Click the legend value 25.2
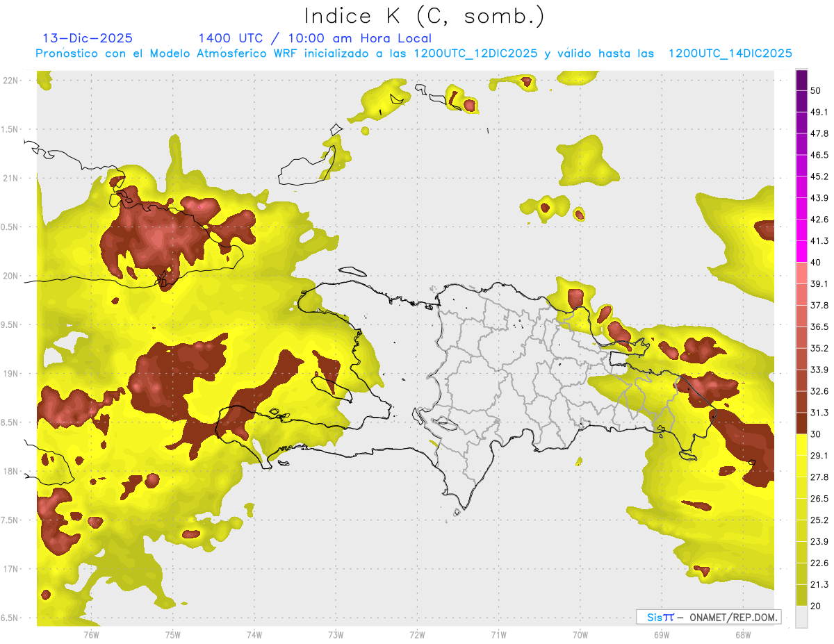 click(x=819, y=520)
